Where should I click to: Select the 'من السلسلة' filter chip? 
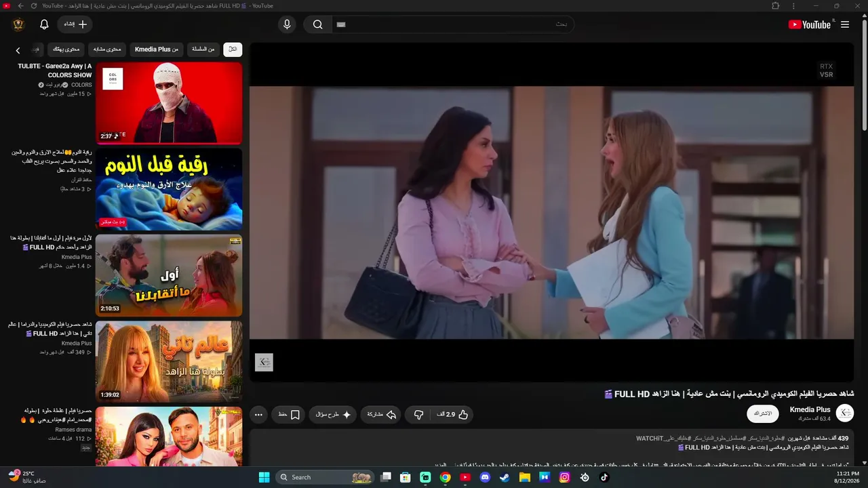point(203,49)
